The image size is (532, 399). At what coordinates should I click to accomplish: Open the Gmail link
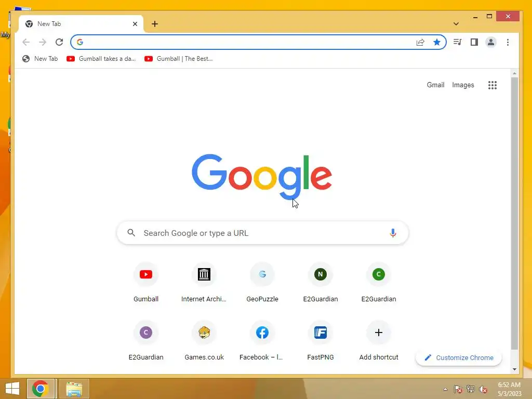pyautogui.click(x=435, y=85)
